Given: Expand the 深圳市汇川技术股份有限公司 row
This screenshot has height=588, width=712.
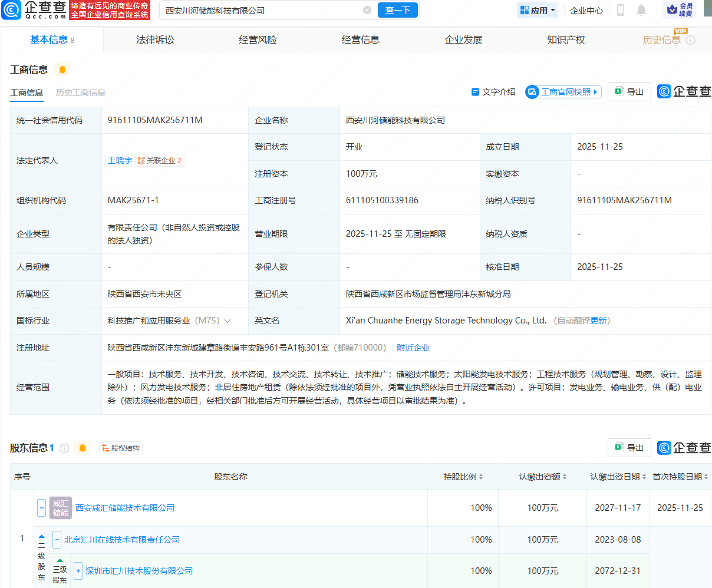Looking at the screenshot, I should click(78, 571).
